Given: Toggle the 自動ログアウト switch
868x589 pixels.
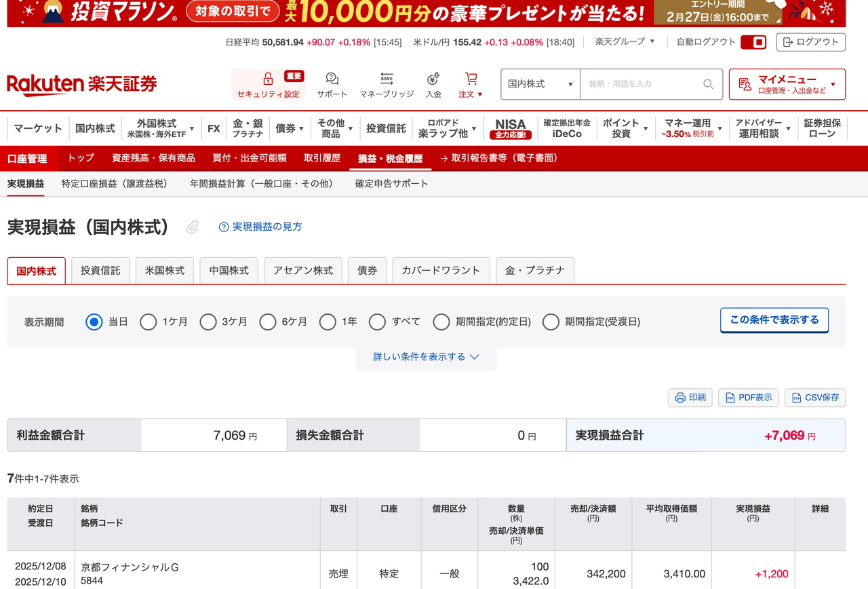Looking at the screenshot, I should click(753, 41).
